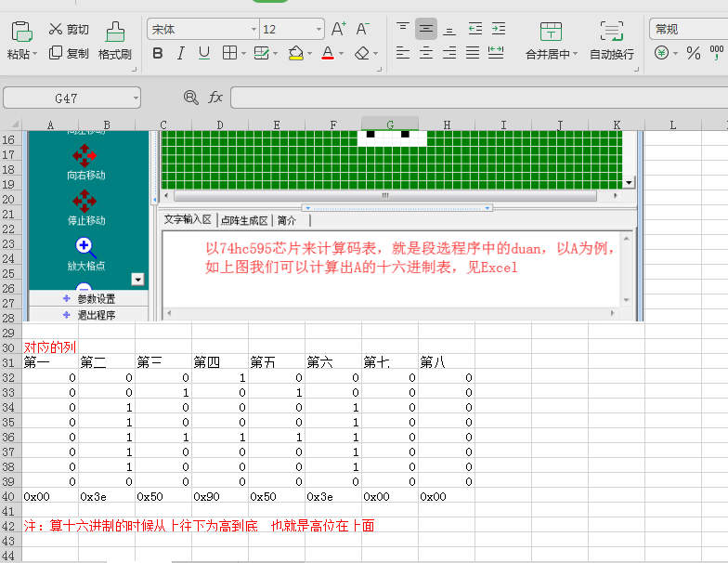Decrease indent icon
This screenshot has width=728, height=563.
tap(475, 29)
